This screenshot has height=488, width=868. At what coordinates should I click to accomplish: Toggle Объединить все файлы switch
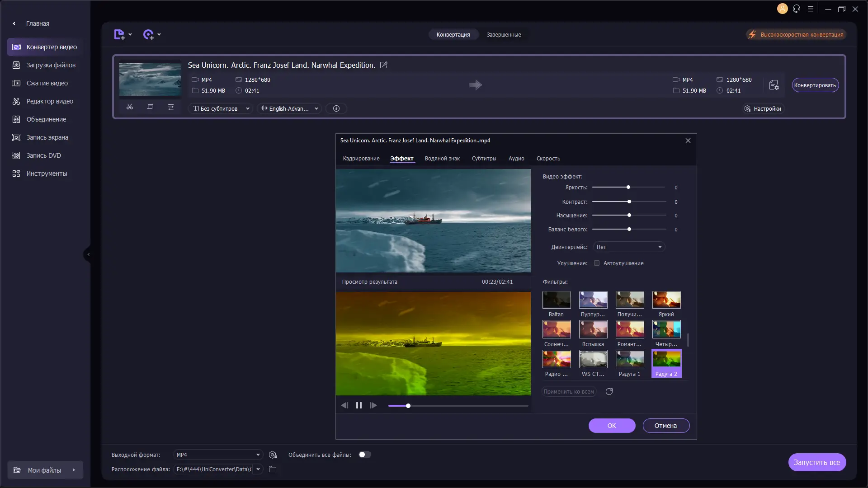point(365,455)
